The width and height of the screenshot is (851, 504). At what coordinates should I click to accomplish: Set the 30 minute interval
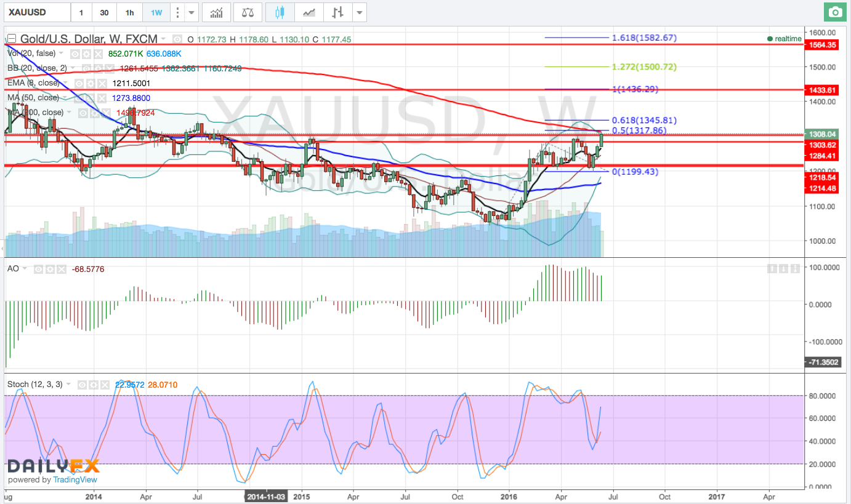105,12
